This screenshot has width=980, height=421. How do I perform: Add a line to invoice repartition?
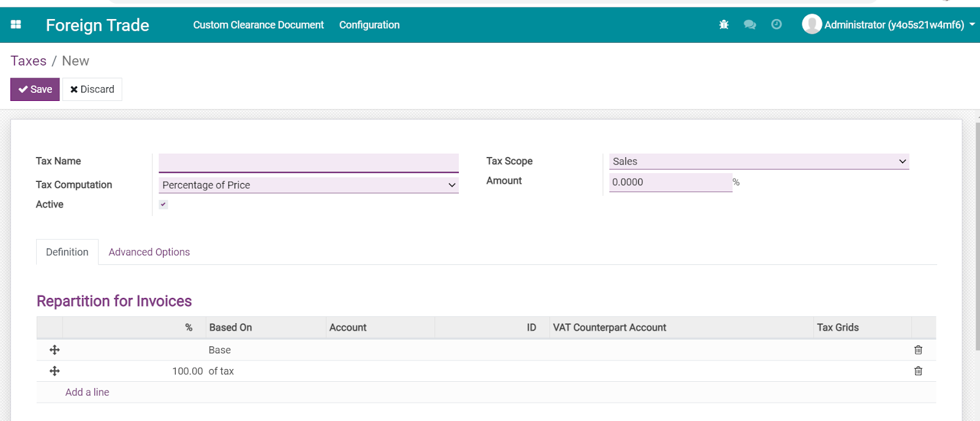click(87, 392)
